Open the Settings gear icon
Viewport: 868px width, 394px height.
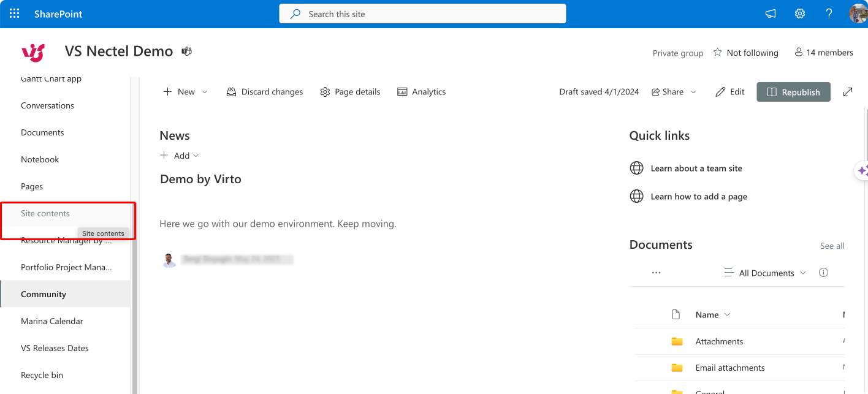(800, 13)
